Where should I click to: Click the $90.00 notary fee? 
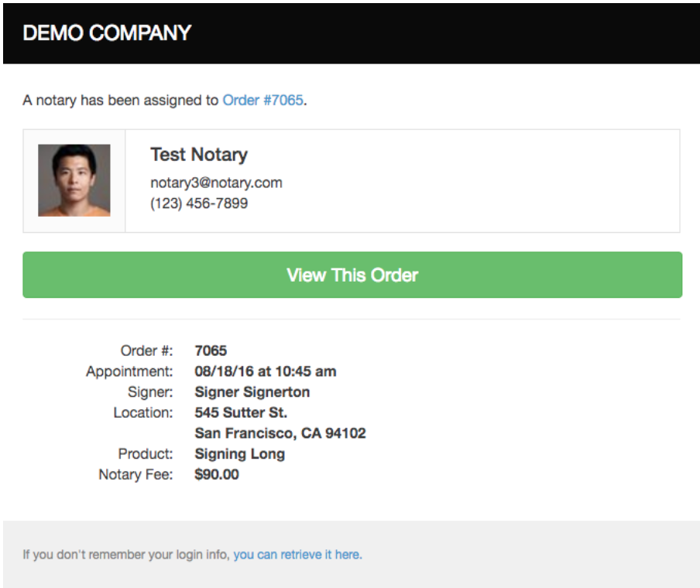217,474
